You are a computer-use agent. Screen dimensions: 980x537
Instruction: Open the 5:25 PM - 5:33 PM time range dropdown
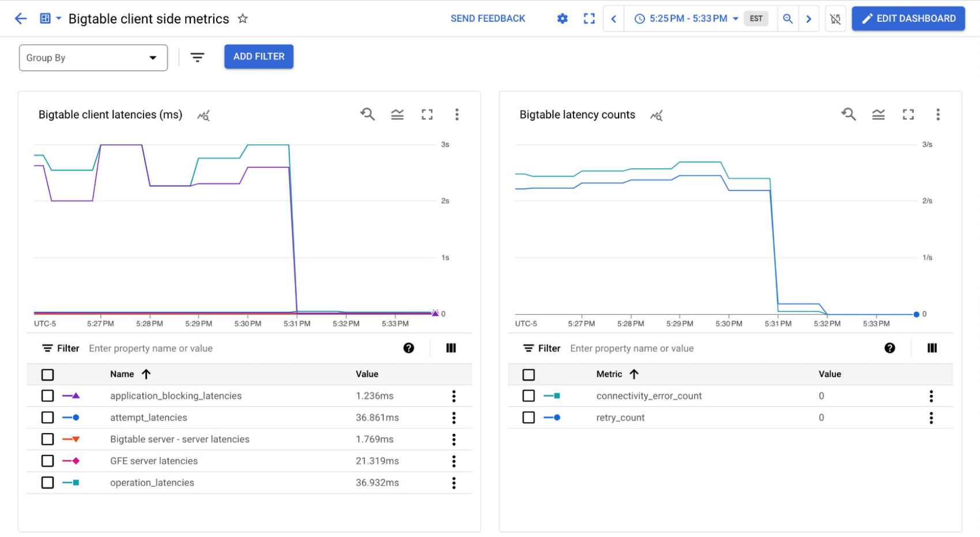pyautogui.click(x=686, y=18)
